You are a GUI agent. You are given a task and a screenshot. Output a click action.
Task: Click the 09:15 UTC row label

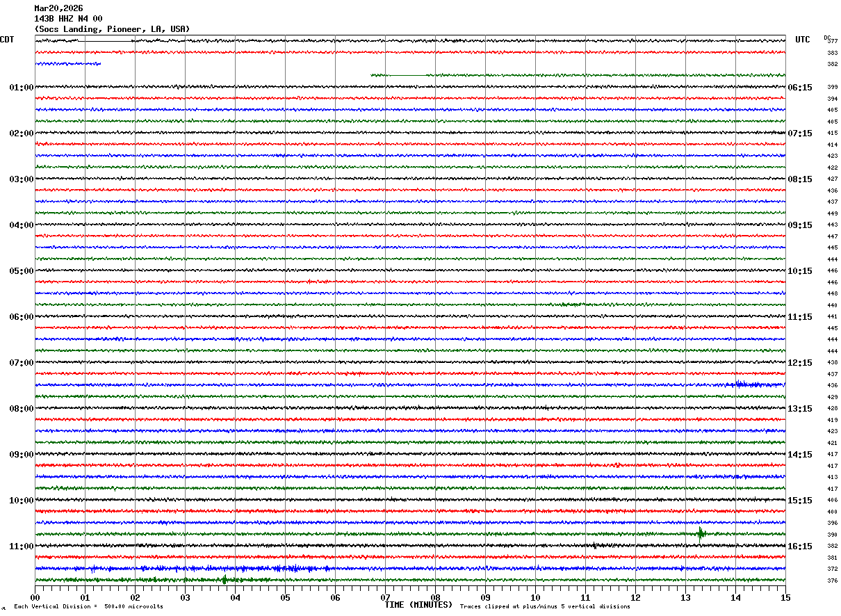799,225
